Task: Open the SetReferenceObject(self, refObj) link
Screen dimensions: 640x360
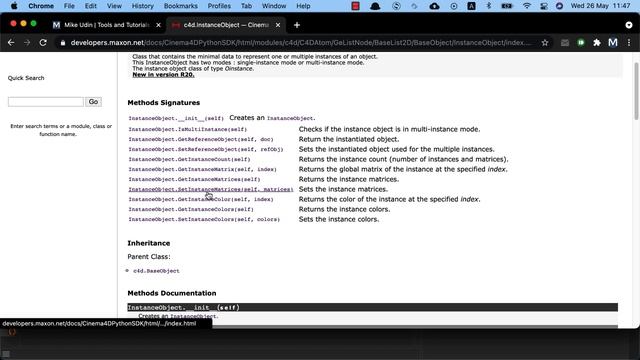Action: coord(206,149)
